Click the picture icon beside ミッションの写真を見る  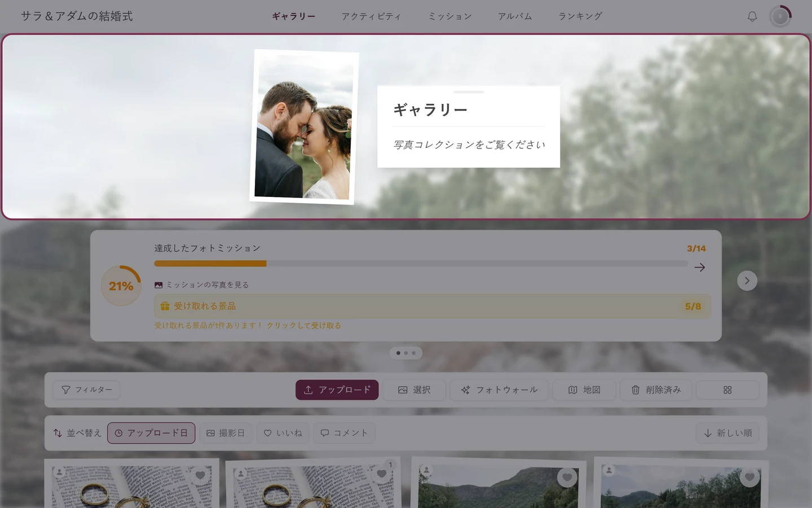[x=158, y=285]
